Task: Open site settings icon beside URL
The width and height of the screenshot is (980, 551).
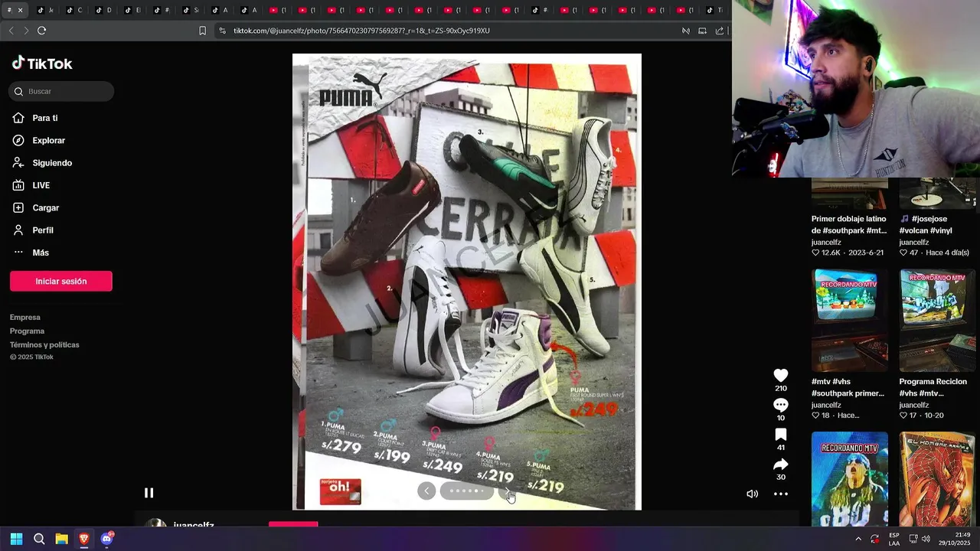Action: coord(222,31)
